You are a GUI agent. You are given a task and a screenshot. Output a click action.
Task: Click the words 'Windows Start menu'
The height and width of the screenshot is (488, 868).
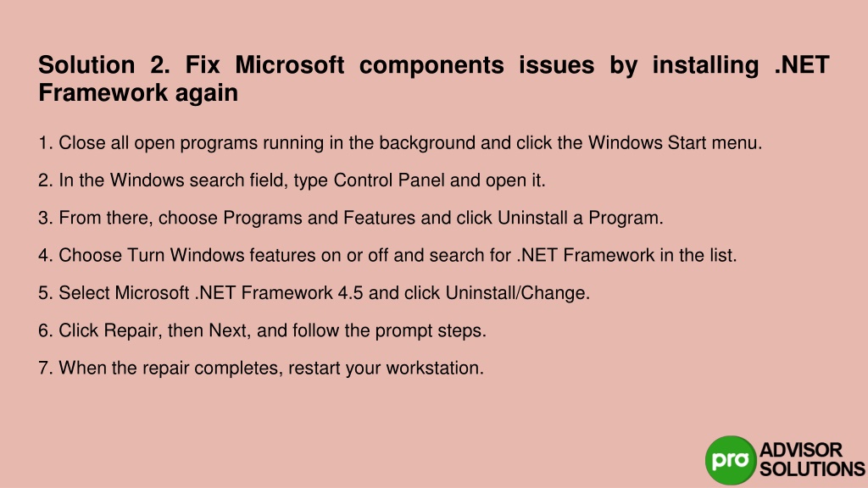pos(675,142)
